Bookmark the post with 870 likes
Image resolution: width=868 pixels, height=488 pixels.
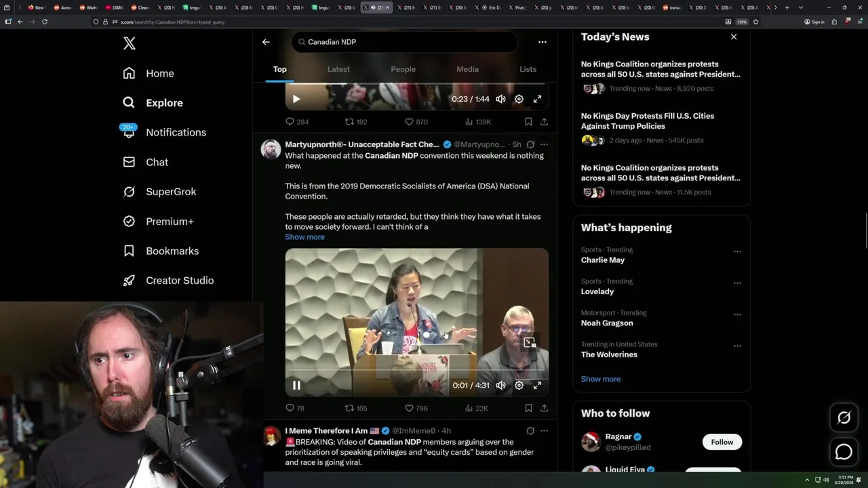coord(528,122)
